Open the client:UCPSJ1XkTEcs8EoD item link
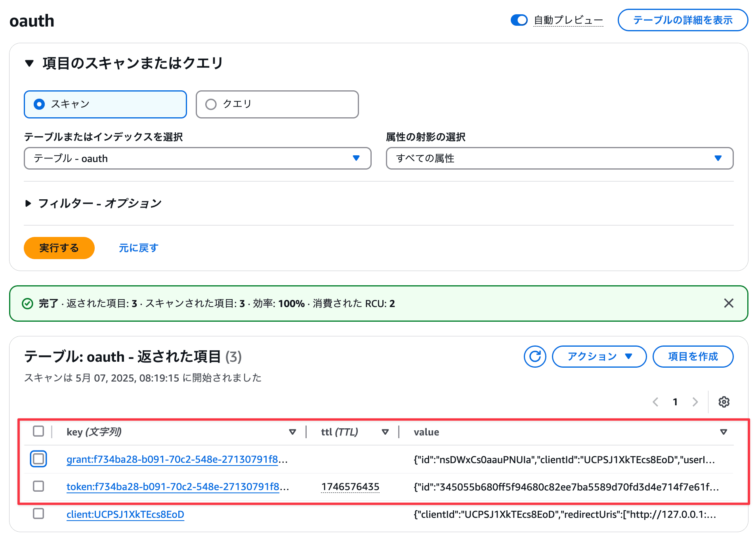This screenshot has width=756, height=542. click(125, 514)
